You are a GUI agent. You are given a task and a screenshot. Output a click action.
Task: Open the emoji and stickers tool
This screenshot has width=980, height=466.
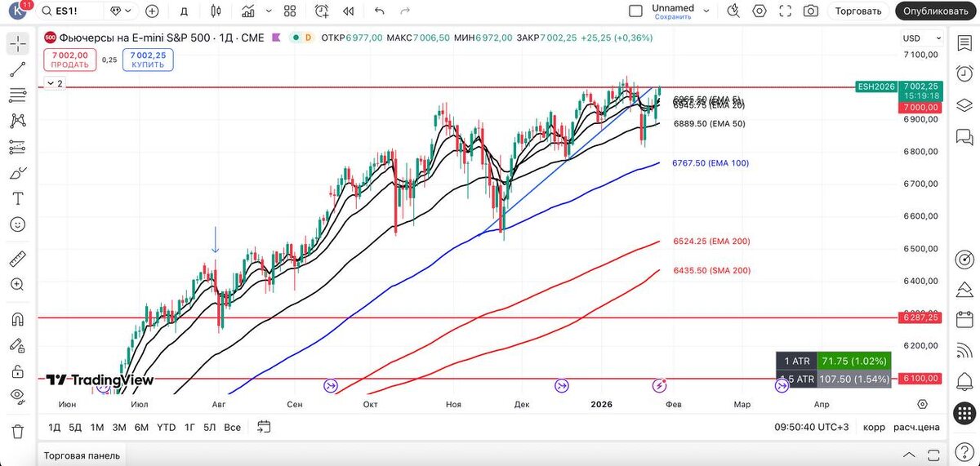tap(17, 224)
